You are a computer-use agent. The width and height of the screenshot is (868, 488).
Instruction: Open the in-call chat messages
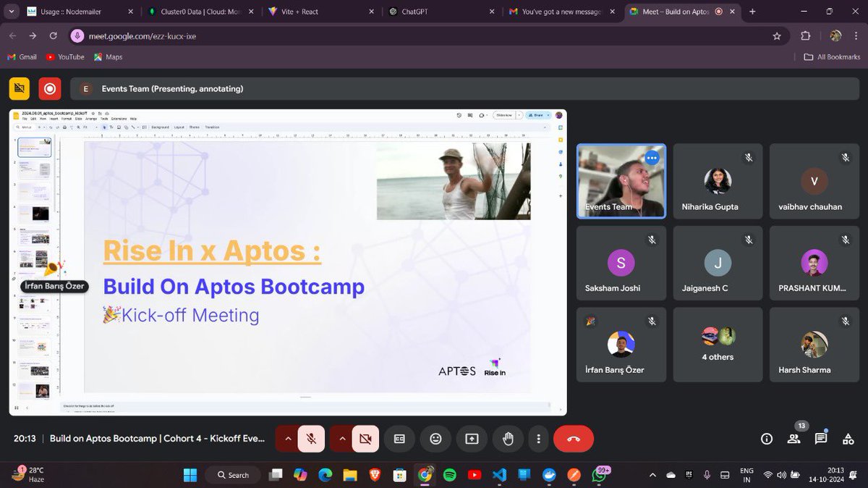820,438
